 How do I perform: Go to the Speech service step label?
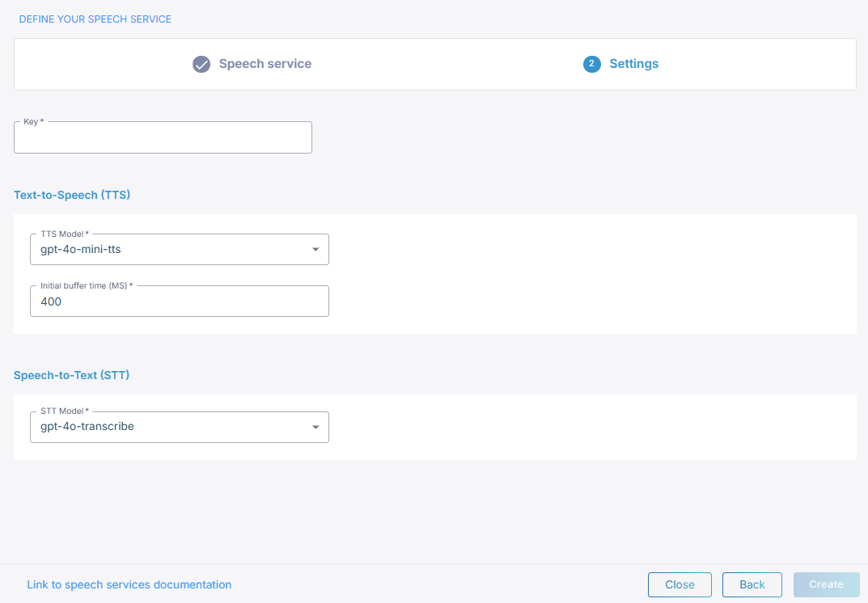click(x=265, y=64)
